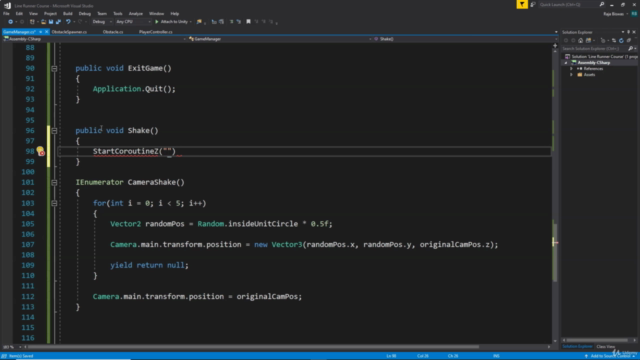The height and width of the screenshot is (360, 640).
Task: Click the INS indicator in status bar
Action: (x=496, y=356)
